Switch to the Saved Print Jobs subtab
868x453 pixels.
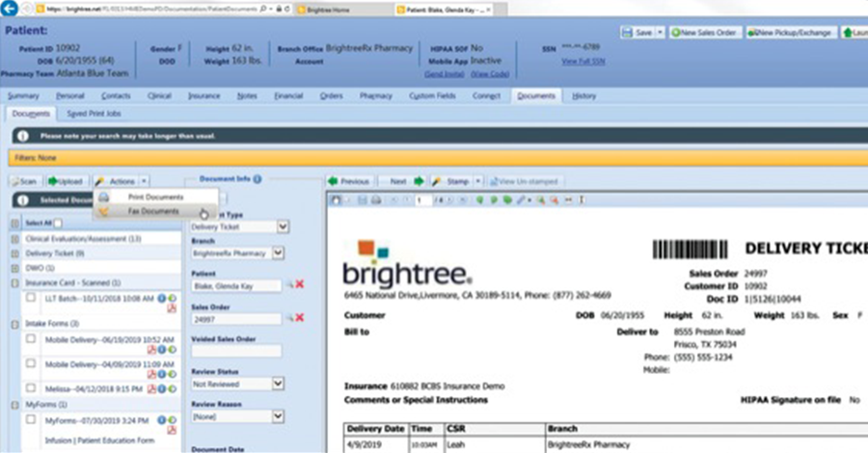(x=94, y=114)
